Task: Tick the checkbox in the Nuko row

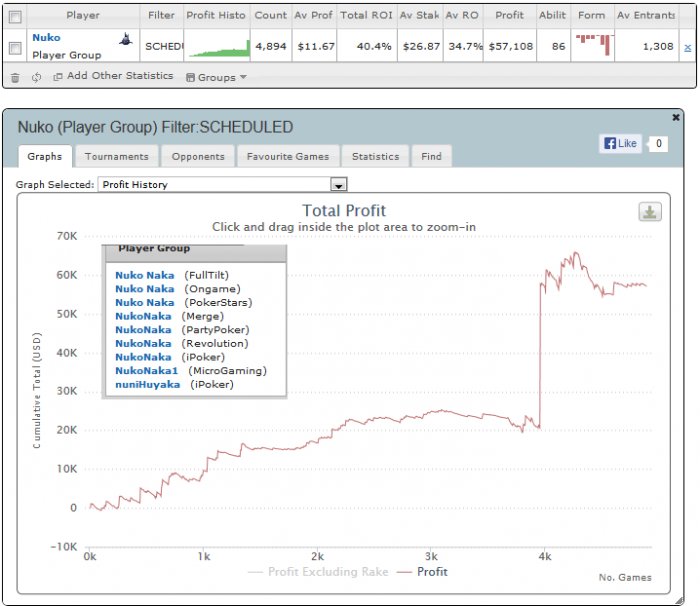Action: tap(15, 48)
